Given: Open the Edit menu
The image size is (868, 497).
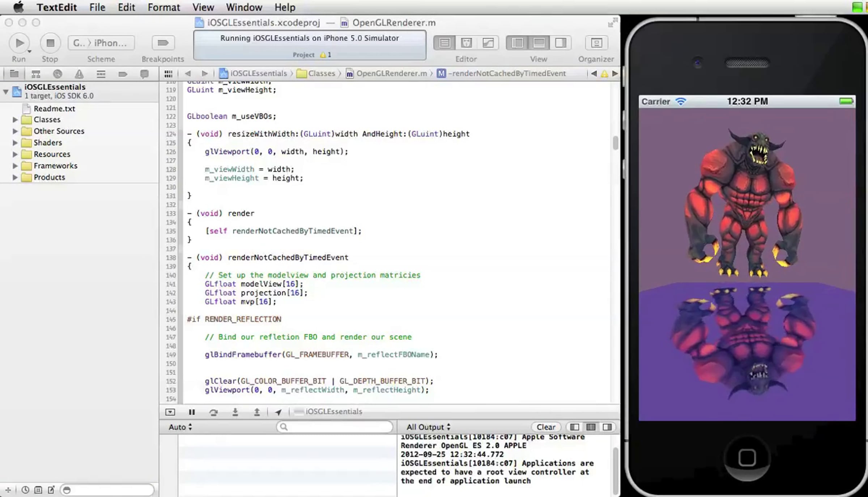Looking at the screenshot, I should pyautogui.click(x=126, y=7).
